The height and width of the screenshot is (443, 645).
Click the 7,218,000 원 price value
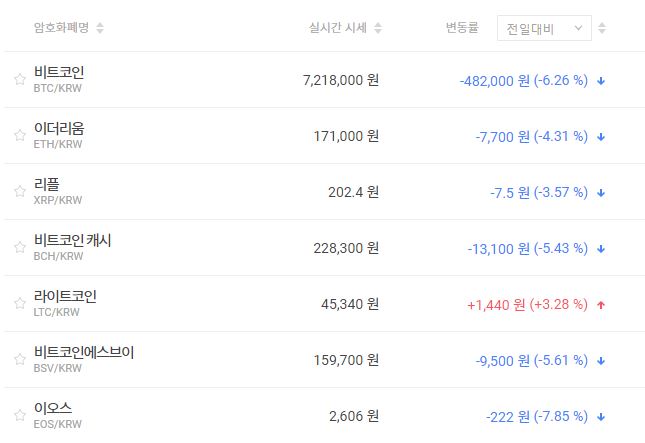(340, 80)
